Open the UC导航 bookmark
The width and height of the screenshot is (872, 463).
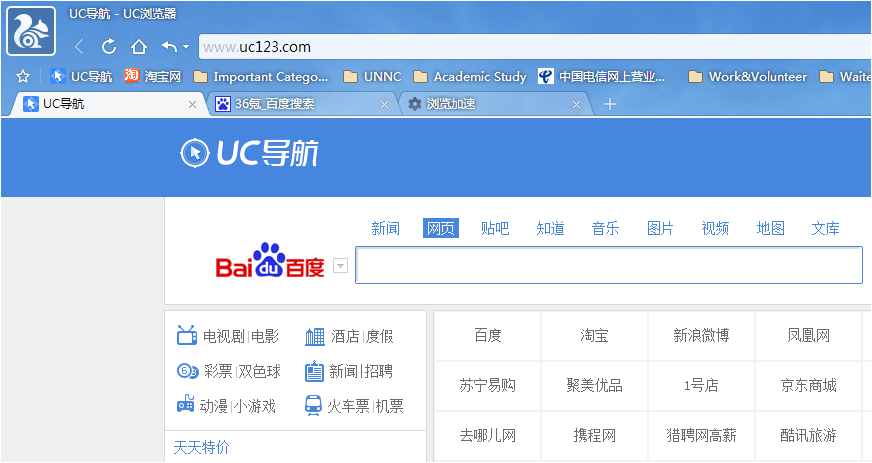[81, 76]
